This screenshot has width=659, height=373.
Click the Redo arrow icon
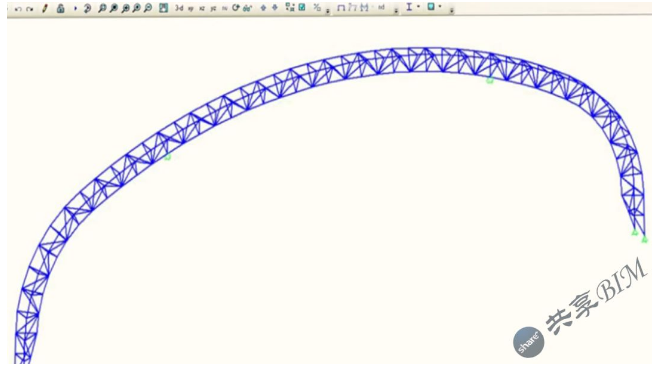pyautogui.click(x=29, y=8)
